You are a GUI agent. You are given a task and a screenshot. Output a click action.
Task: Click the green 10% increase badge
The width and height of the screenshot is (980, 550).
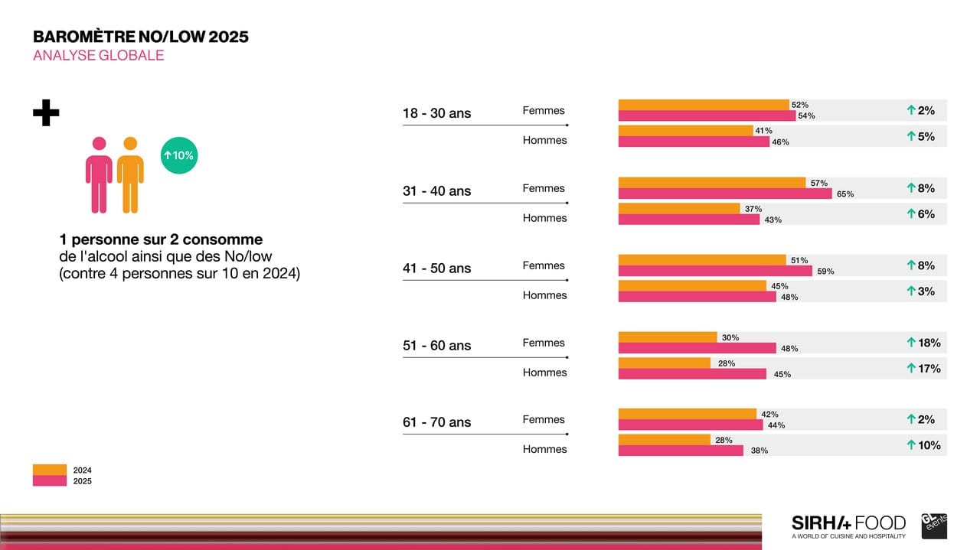click(179, 155)
